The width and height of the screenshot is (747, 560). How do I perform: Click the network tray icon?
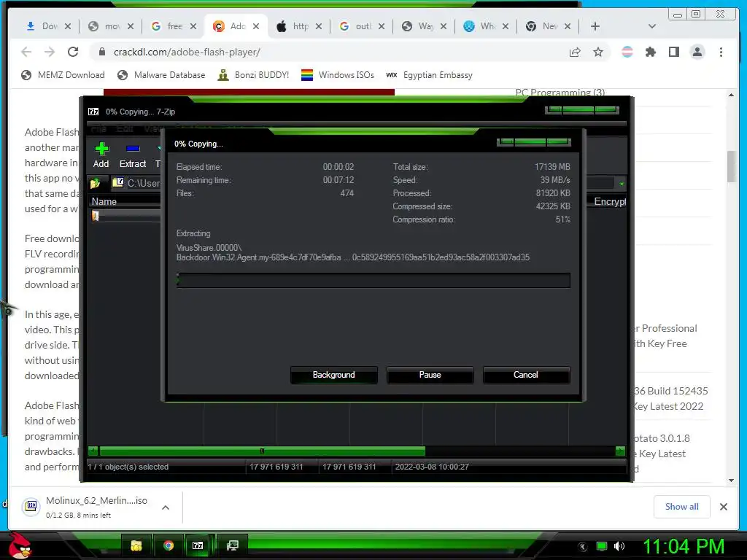(x=602, y=546)
